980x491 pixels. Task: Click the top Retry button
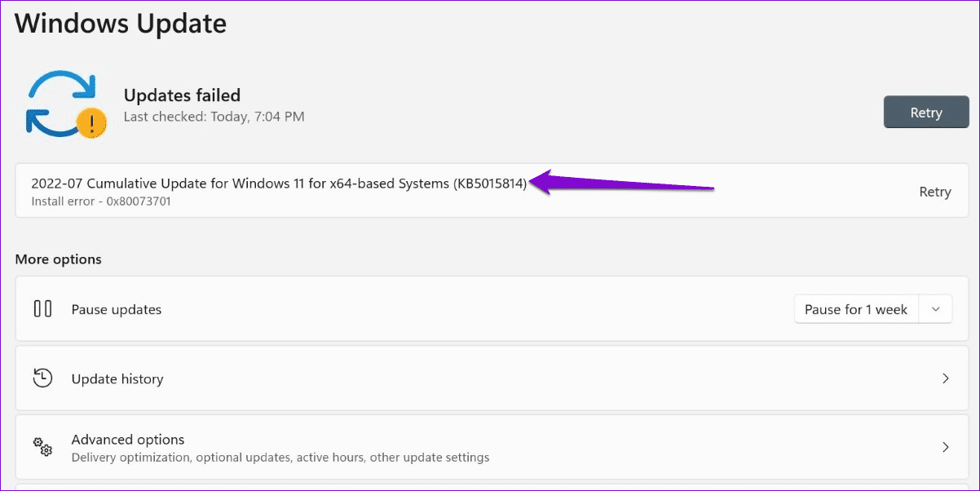[926, 112]
